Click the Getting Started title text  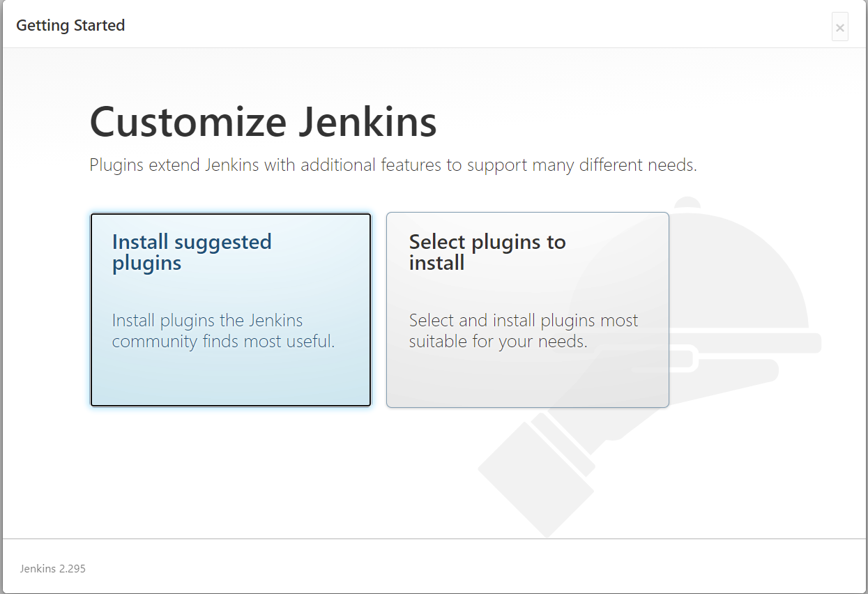click(70, 25)
